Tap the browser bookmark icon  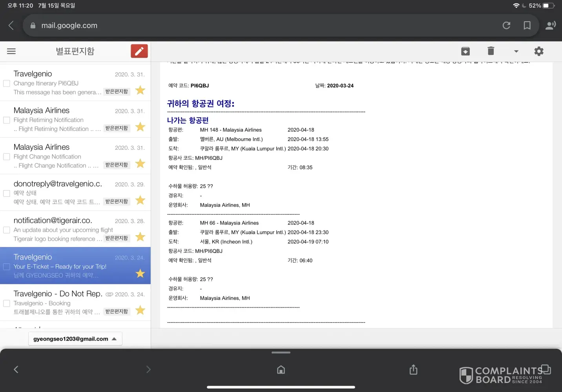[527, 25]
